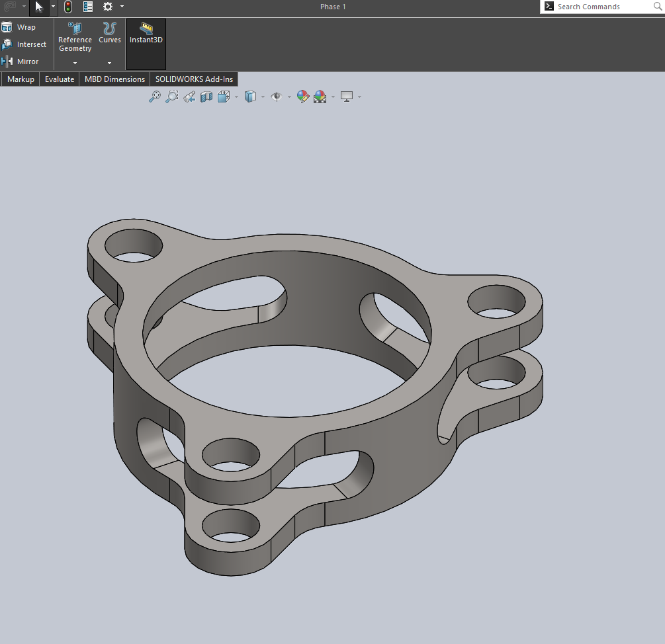This screenshot has height=644, width=665.
Task: Click inside the Search Commands field
Action: pyautogui.click(x=599, y=7)
